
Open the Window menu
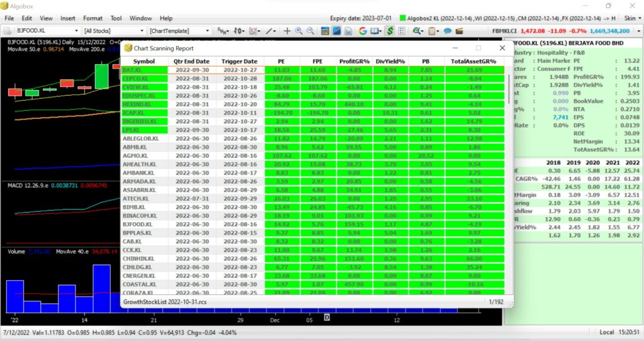pyautogui.click(x=140, y=18)
